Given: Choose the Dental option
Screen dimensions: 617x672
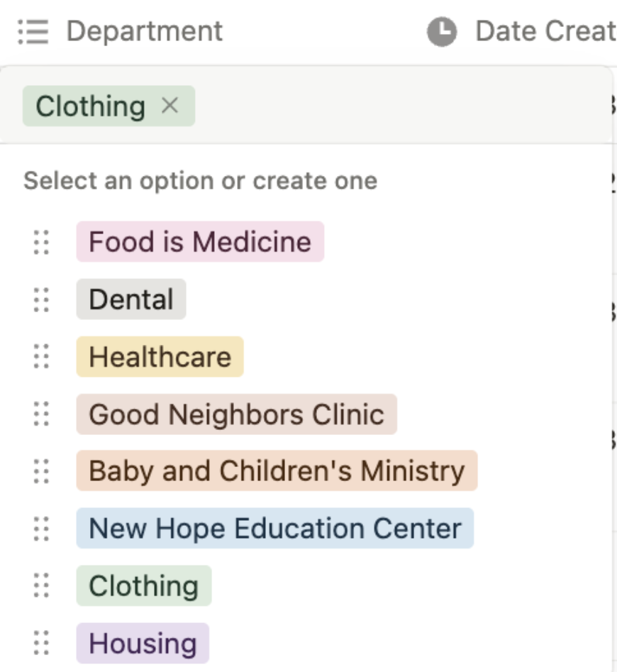Looking at the screenshot, I should (x=131, y=299).
